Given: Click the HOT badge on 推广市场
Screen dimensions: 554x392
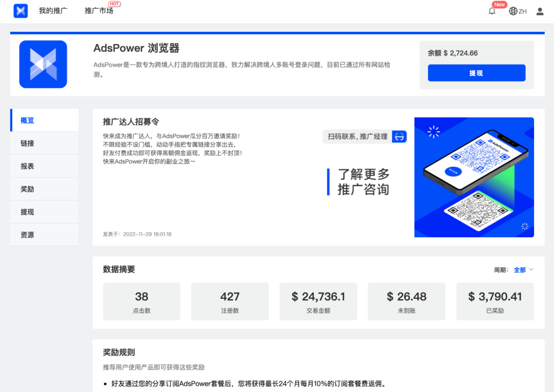Looking at the screenshot, I should 113,4.
